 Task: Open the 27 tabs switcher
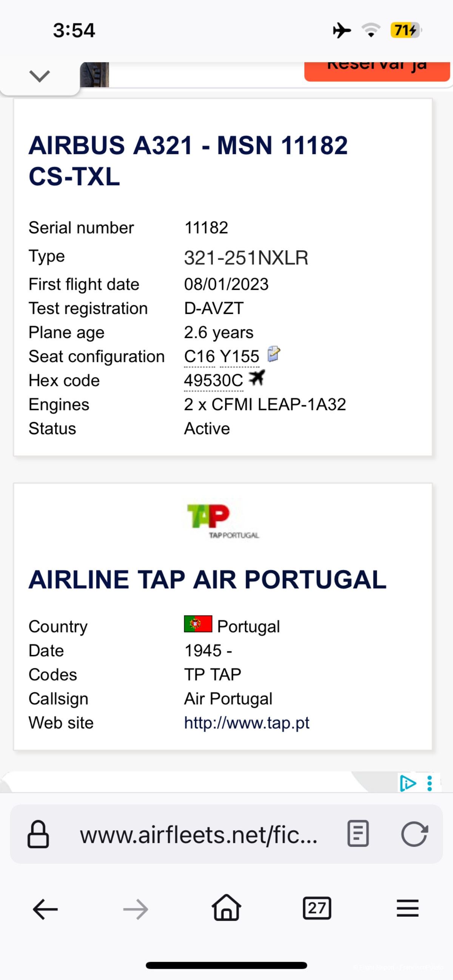(x=317, y=908)
